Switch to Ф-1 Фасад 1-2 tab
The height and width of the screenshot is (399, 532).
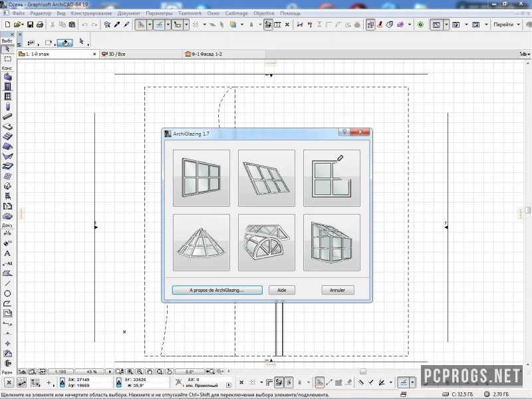click(224, 54)
